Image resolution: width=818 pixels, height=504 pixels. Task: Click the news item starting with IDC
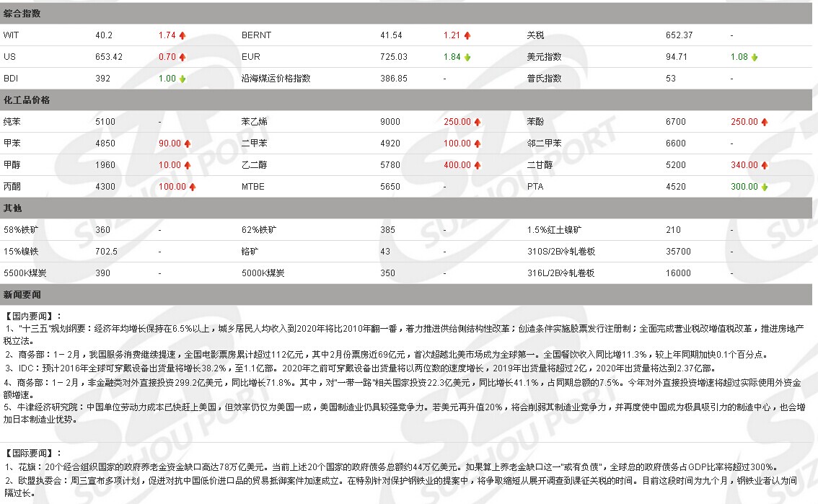click(360, 368)
